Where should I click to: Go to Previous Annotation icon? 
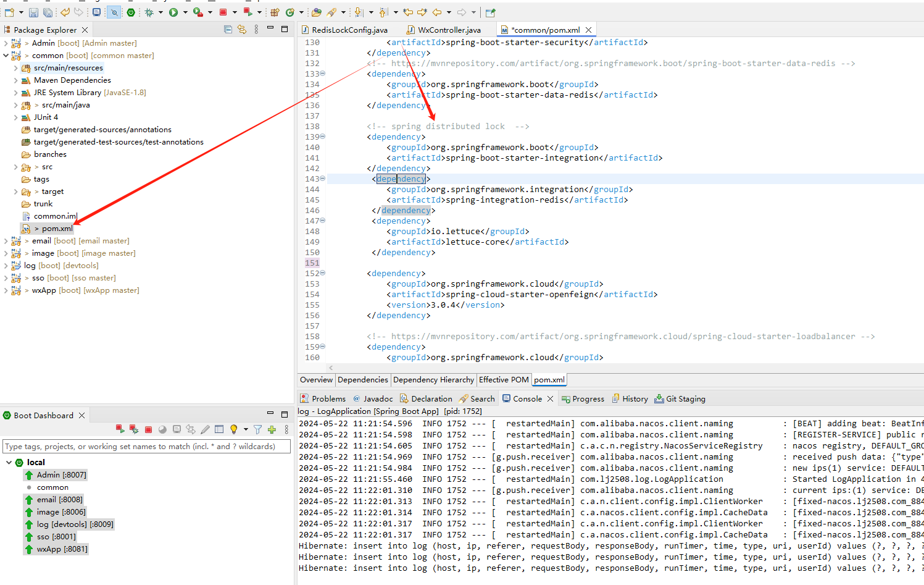pos(383,12)
